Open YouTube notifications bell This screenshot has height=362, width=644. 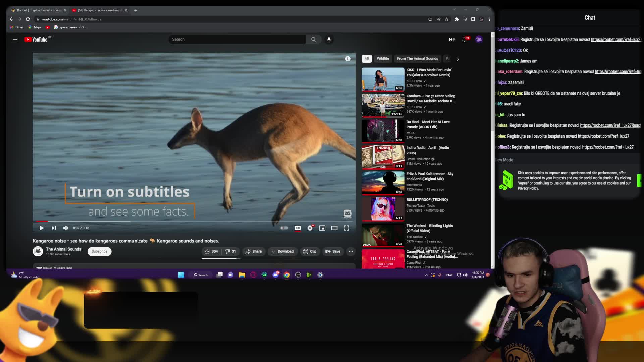[464, 39]
